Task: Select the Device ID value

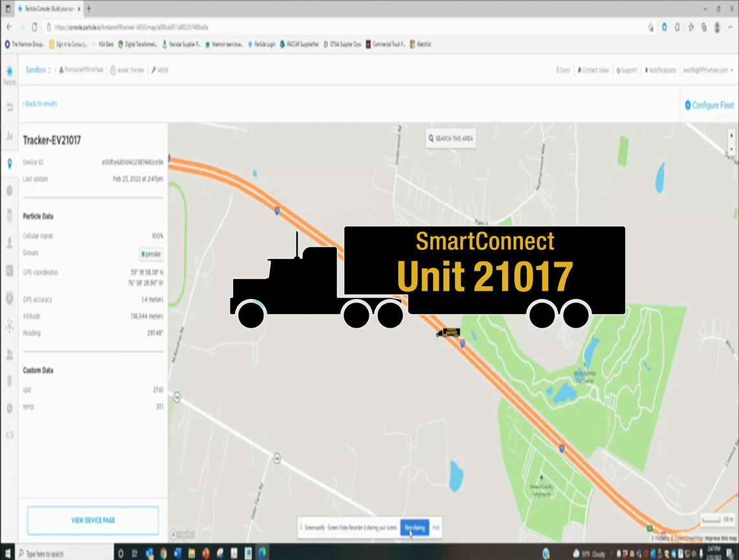Action: (x=133, y=162)
